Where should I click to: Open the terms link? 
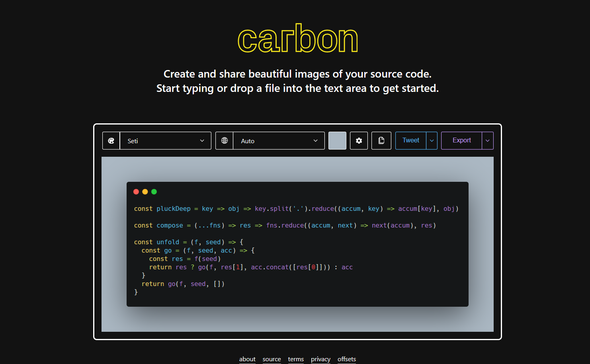(x=296, y=359)
